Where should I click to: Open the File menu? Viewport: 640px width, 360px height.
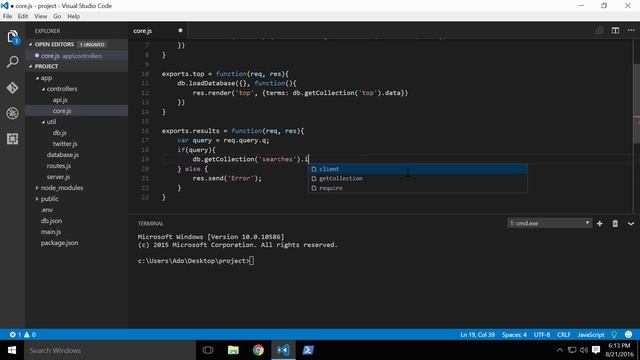(7, 16)
